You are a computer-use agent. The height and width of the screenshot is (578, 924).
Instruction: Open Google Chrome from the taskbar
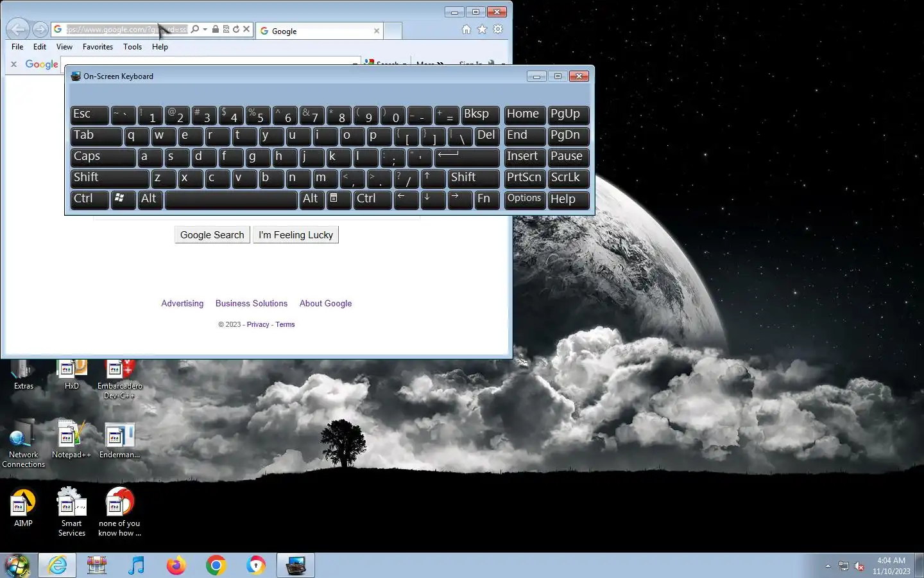216,566
